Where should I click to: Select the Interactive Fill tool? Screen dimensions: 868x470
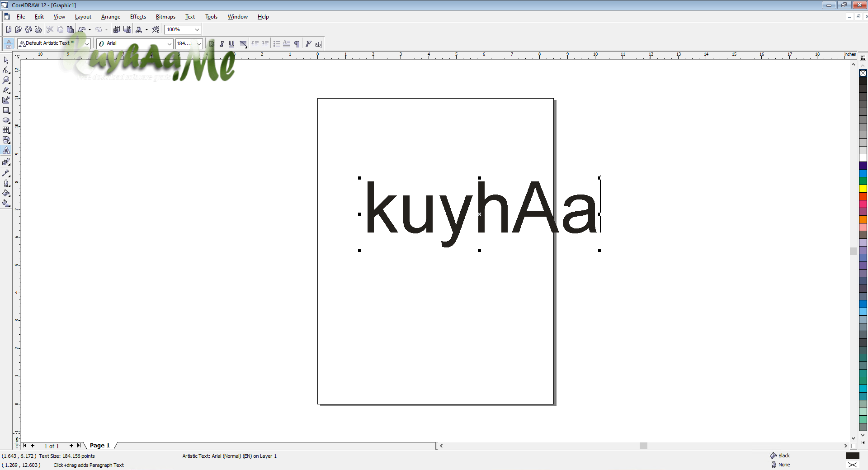(x=6, y=204)
